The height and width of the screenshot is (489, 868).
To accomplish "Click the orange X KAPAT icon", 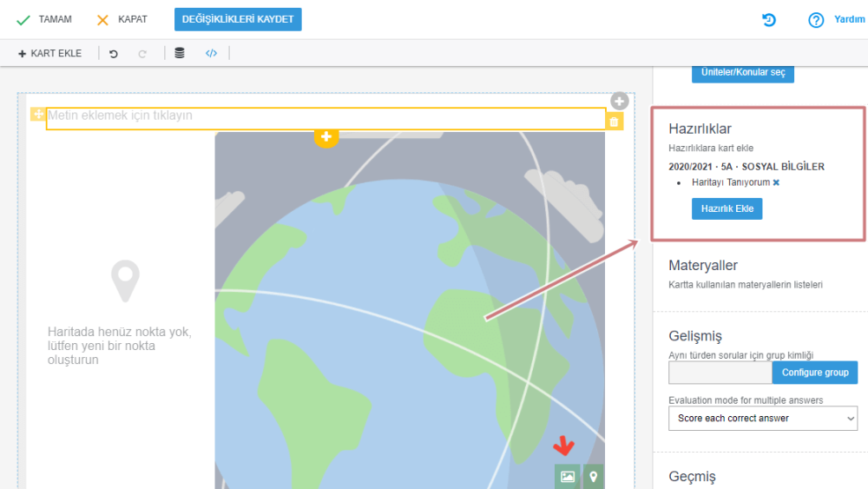I will (x=102, y=21).
